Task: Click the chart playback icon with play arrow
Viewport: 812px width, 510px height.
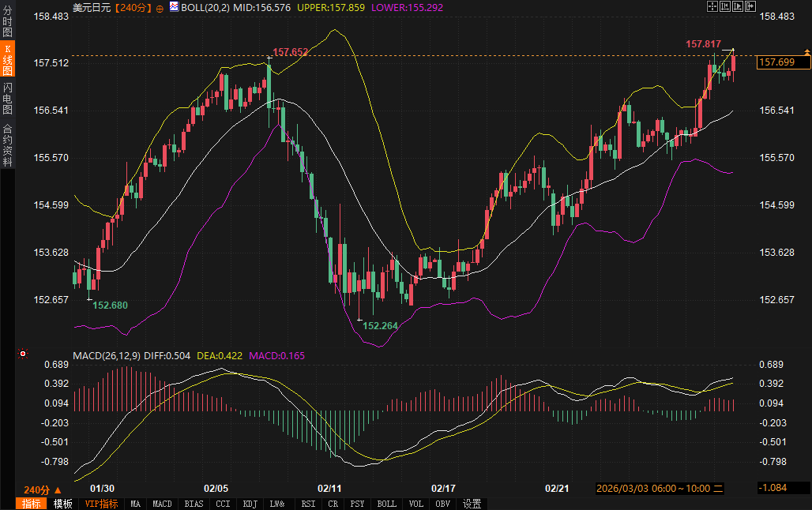Action: (738, 6)
